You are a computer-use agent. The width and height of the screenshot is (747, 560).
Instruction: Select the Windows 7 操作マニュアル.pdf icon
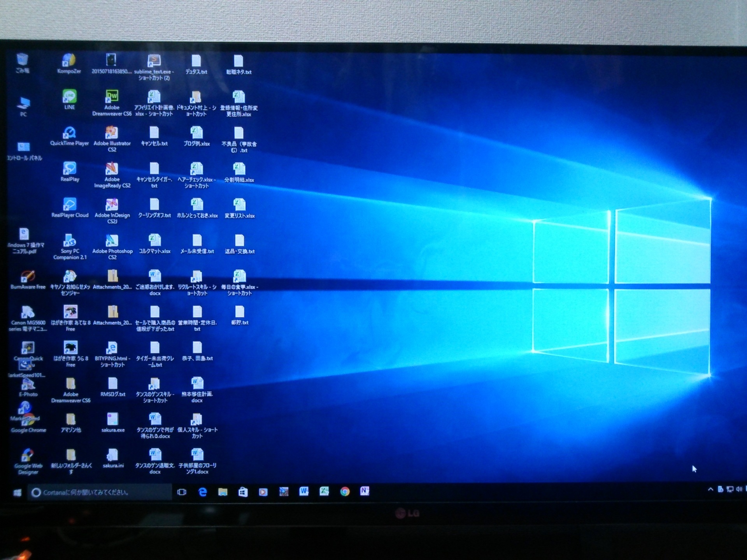[25, 241]
